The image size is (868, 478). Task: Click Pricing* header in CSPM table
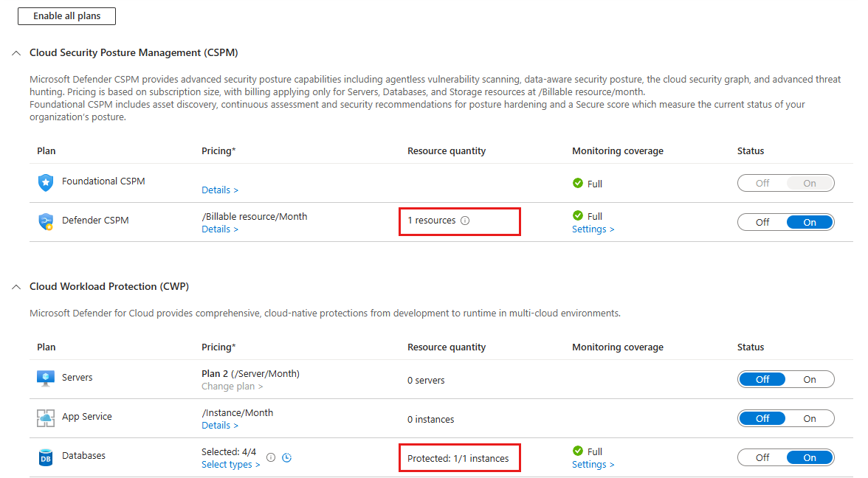[218, 151]
